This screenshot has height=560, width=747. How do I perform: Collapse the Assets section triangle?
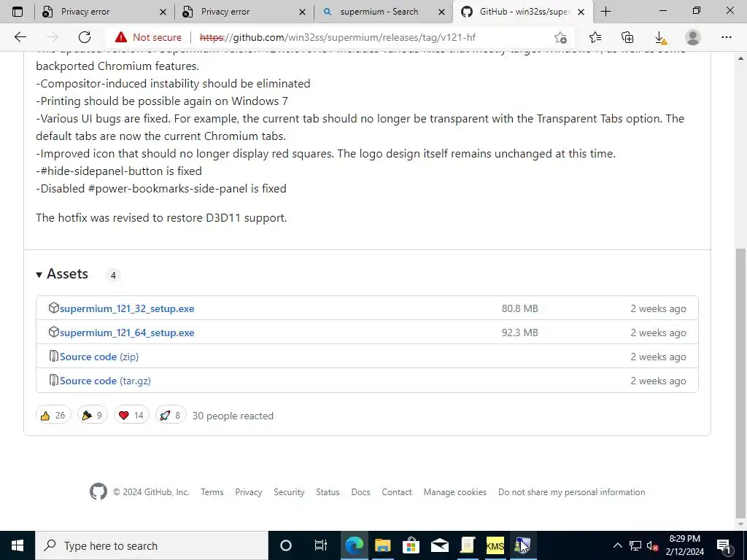39,274
